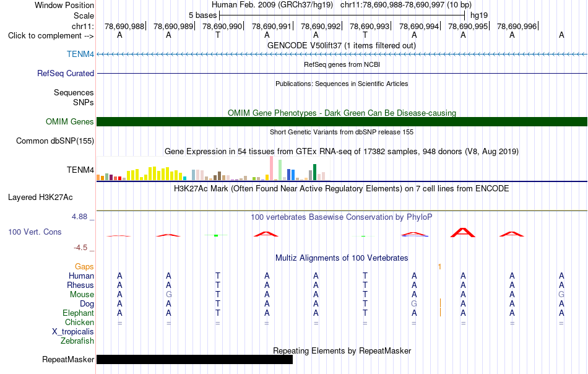Click the 'Click to complement -->' label
588x374 pixels.
coord(51,36)
